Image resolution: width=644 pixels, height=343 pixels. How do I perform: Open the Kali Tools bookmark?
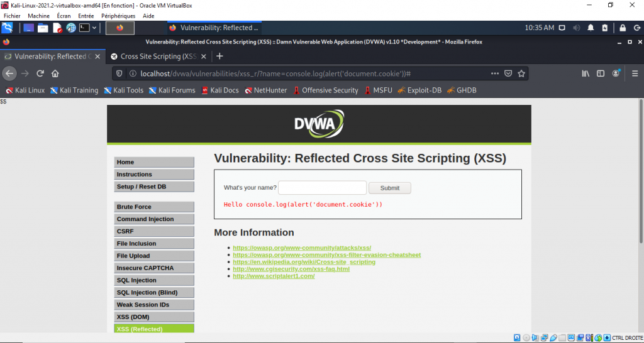pyautogui.click(x=123, y=90)
